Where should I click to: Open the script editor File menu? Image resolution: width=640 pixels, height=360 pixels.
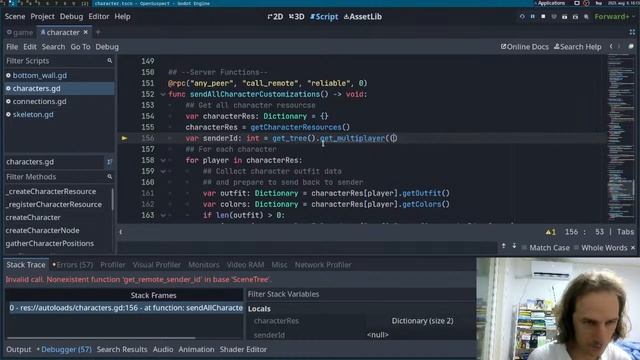pos(12,47)
